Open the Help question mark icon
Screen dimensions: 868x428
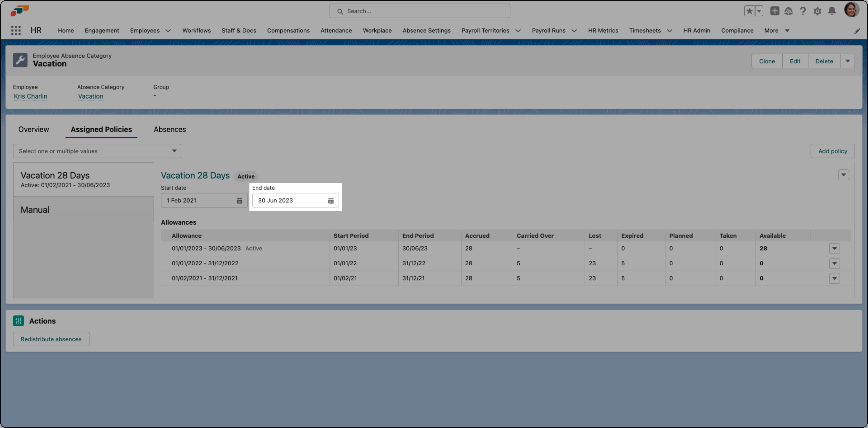[x=803, y=11]
